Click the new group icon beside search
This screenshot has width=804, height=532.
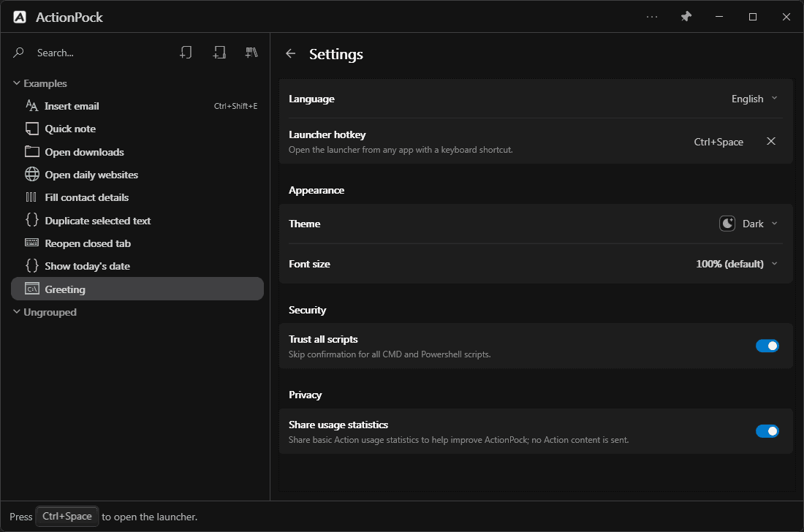click(x=219, y=53)
